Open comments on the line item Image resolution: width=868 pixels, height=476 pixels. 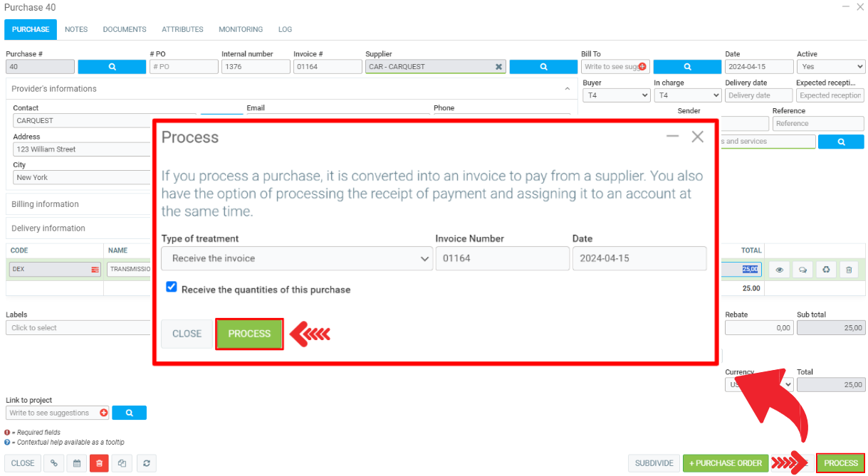802,270
